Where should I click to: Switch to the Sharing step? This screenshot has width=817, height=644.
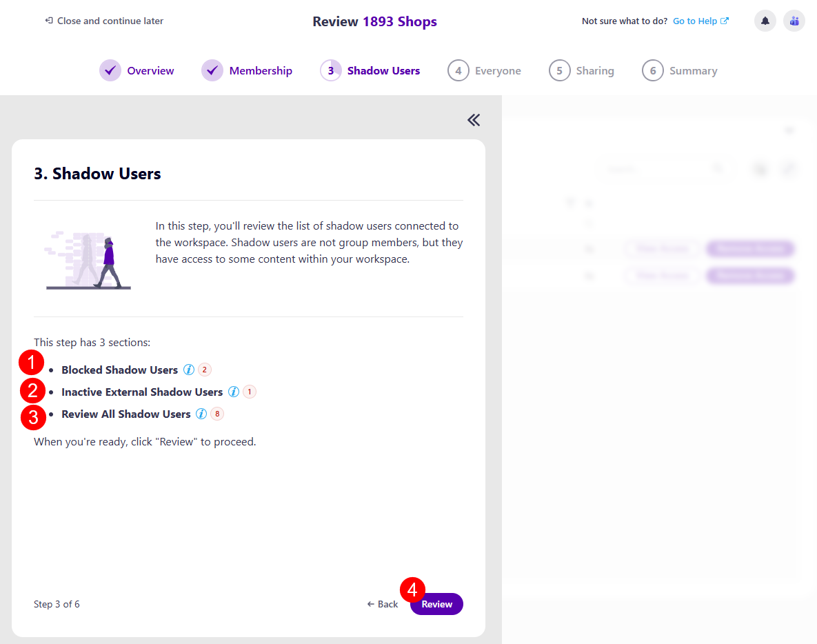[594, 70]
